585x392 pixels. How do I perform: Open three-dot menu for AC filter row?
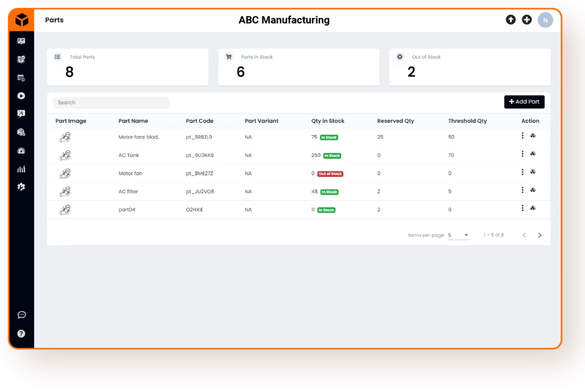coord(522,190)
